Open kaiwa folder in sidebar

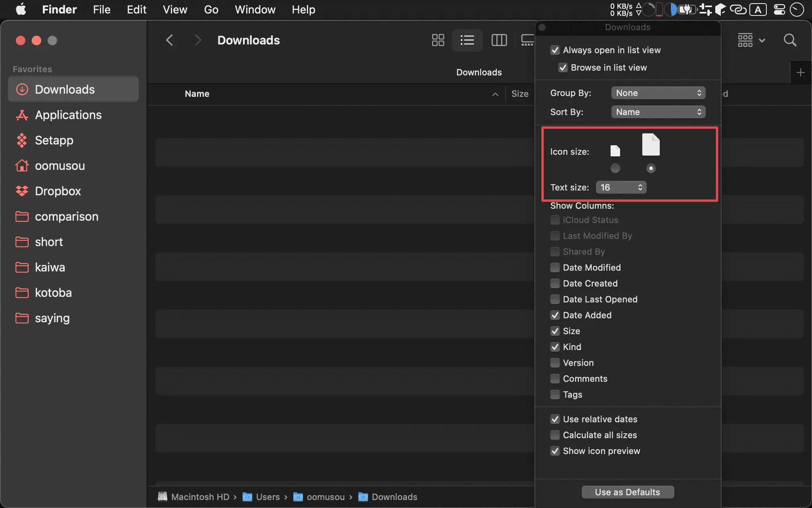(x=73, y=267)
